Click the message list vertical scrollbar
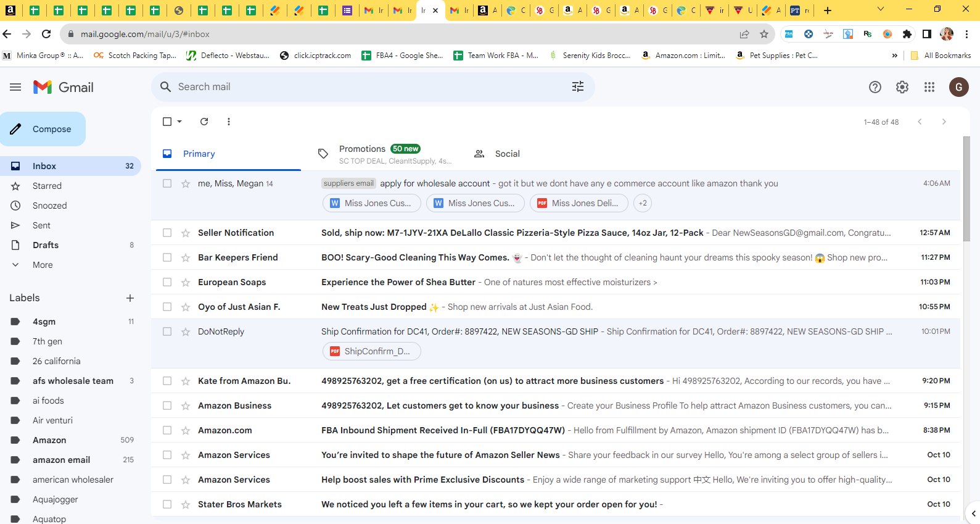This screenshot has width=980, height=524. (x=966, y=189)
